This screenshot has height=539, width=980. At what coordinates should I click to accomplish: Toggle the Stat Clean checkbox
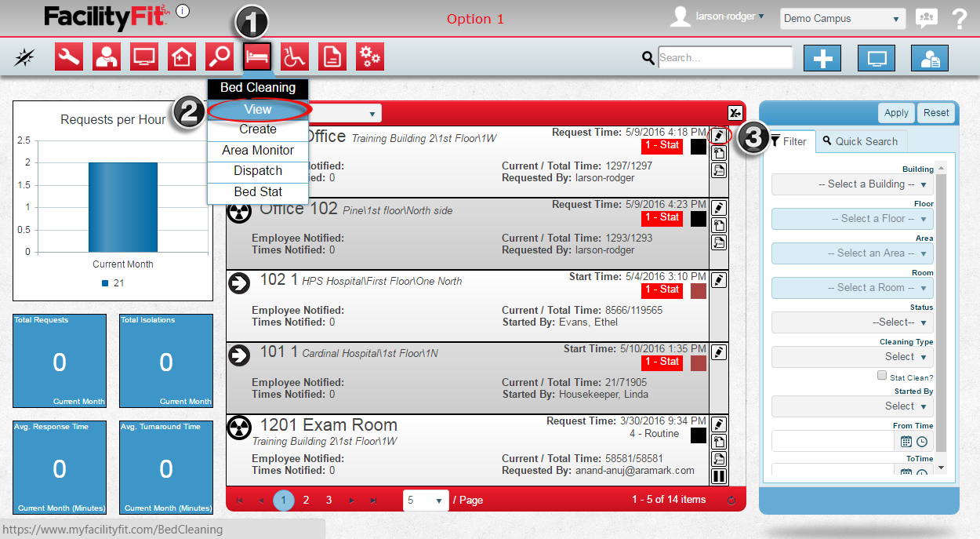pyautogui.click(x=882, y=377)
